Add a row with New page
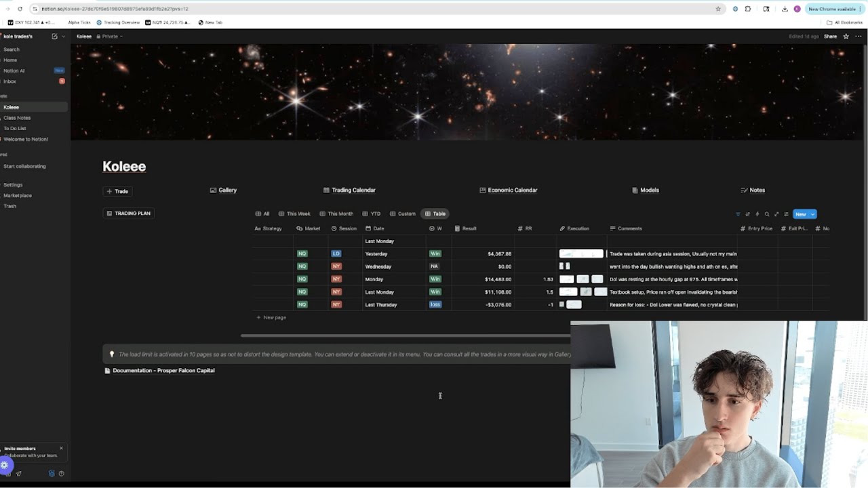Viewport: 868px width, 488px height. [x=271, y=317]
